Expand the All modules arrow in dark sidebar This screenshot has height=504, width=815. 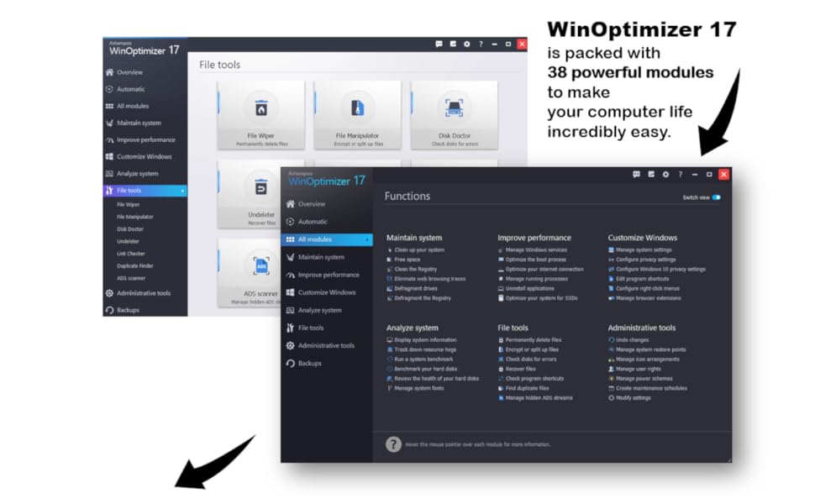coord(367,239)
